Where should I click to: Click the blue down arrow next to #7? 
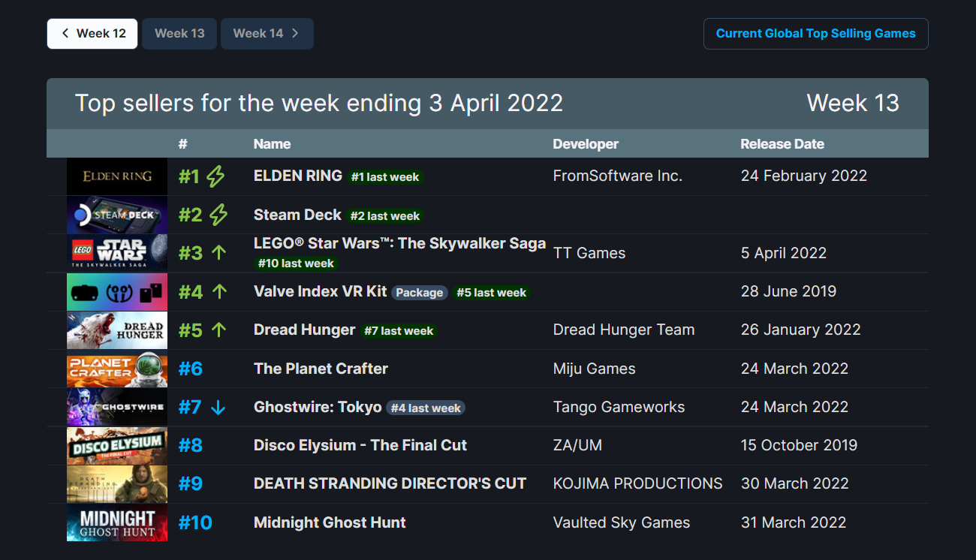pyautogui.click(x=218, y=407)
